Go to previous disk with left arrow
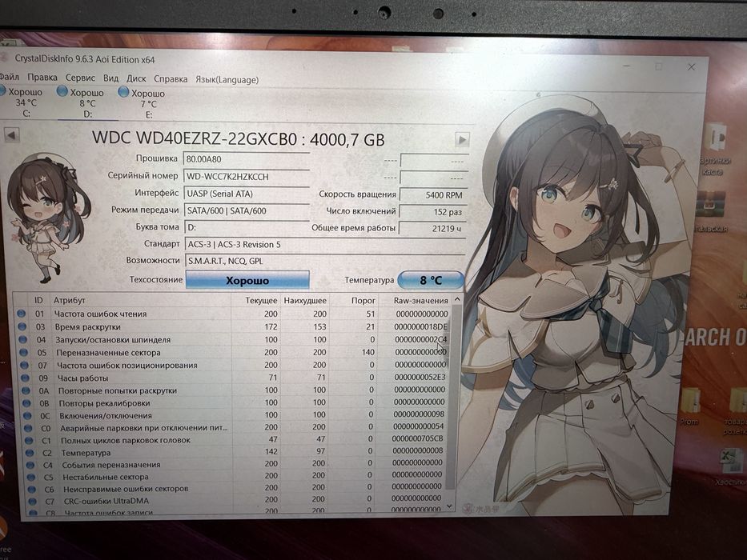 point(11,135)
